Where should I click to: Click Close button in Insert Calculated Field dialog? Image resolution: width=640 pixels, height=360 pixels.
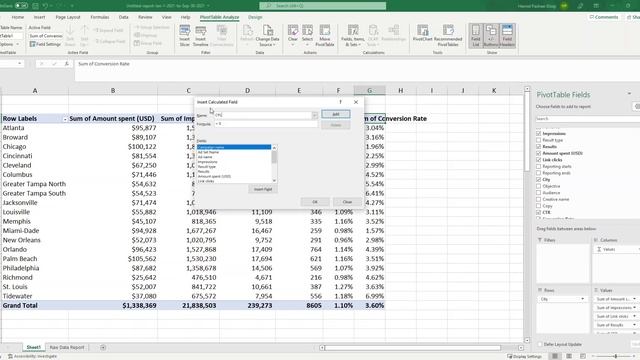(347, 202)
